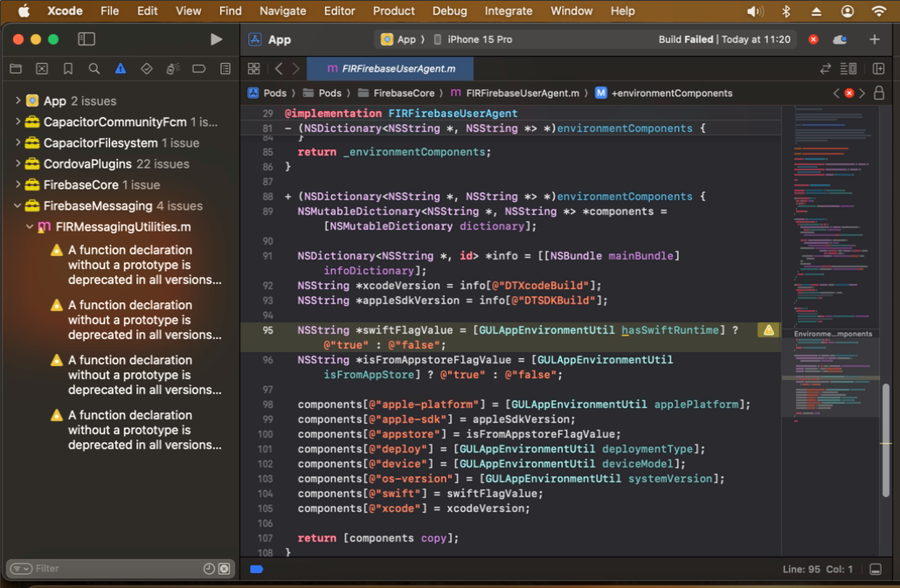The width and height of the screenshot is (900, 588).
Task: Click the editor vertical scrollbar thumb
Action: pos(886,440)
